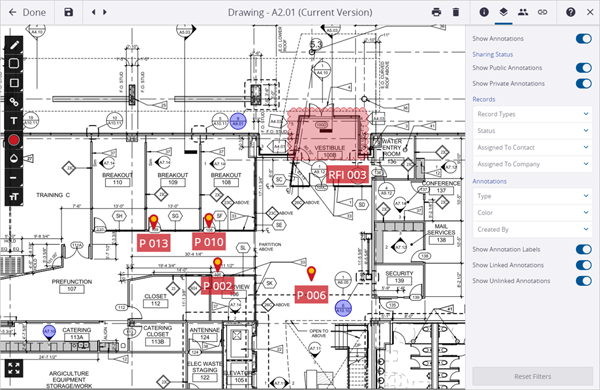This screenshot has width=600, height=390.
Task: Click the Records section heading
Action: tap(484, 99)
